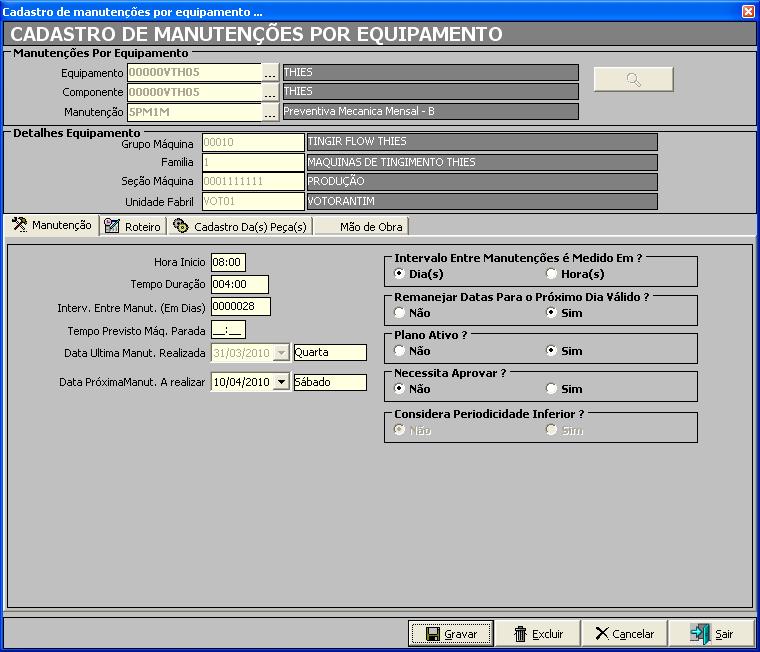The image size is (760, 652).
Task: Click Gravar button with floppy disk icon
Action: (x=450, y=634)
